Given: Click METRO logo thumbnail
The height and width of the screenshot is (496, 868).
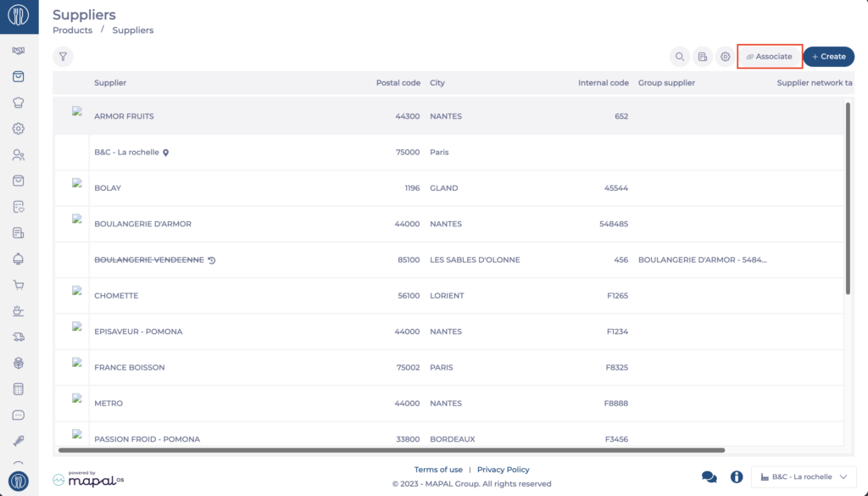Looking at the screenshot, I should coord(77,398).
